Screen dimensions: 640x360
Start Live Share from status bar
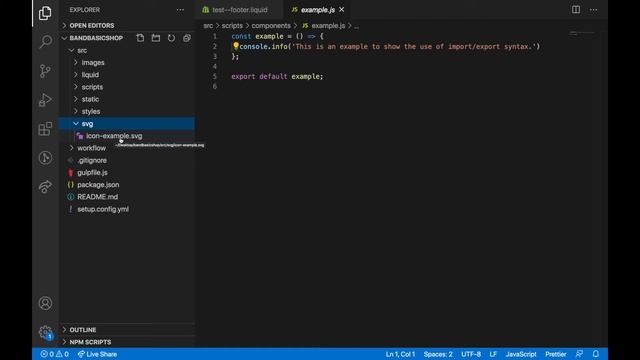point(97,354)
